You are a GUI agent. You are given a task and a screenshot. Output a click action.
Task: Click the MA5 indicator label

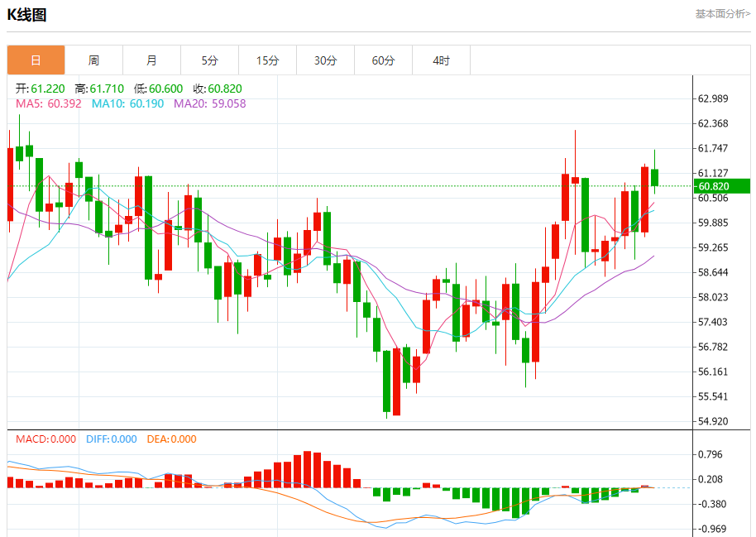[x=49, y=103]
